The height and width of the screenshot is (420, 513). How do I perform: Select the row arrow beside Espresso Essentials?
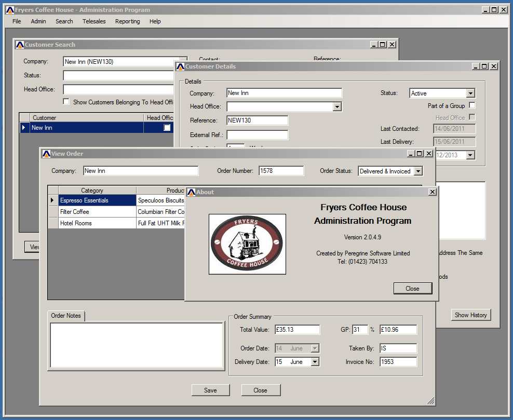(x=52, y=200)
